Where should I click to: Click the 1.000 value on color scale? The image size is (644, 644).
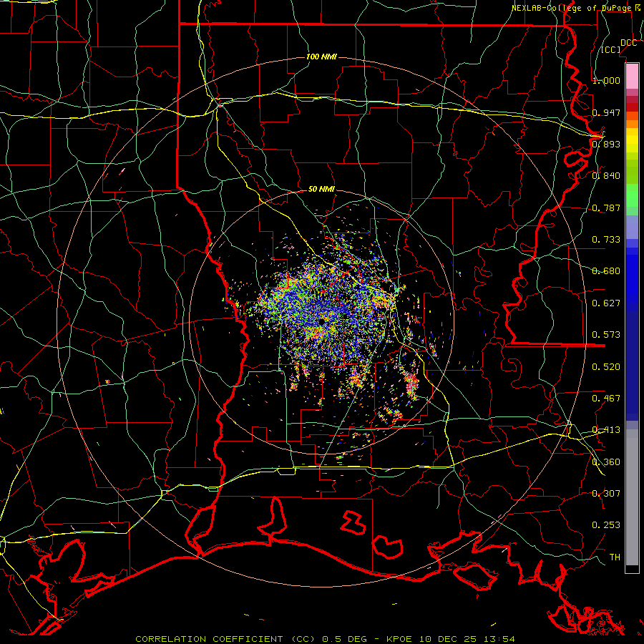[606, 80]
